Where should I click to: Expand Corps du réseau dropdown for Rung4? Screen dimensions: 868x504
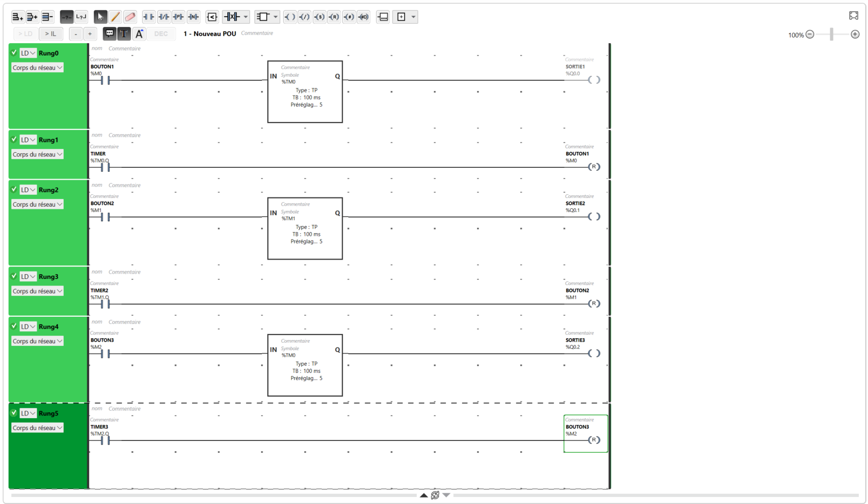(x=37, y=341)
